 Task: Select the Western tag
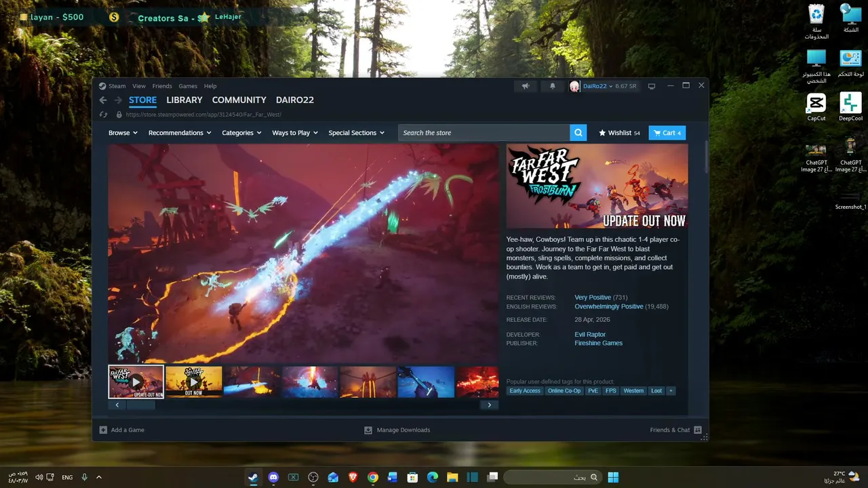pos(633,390)
